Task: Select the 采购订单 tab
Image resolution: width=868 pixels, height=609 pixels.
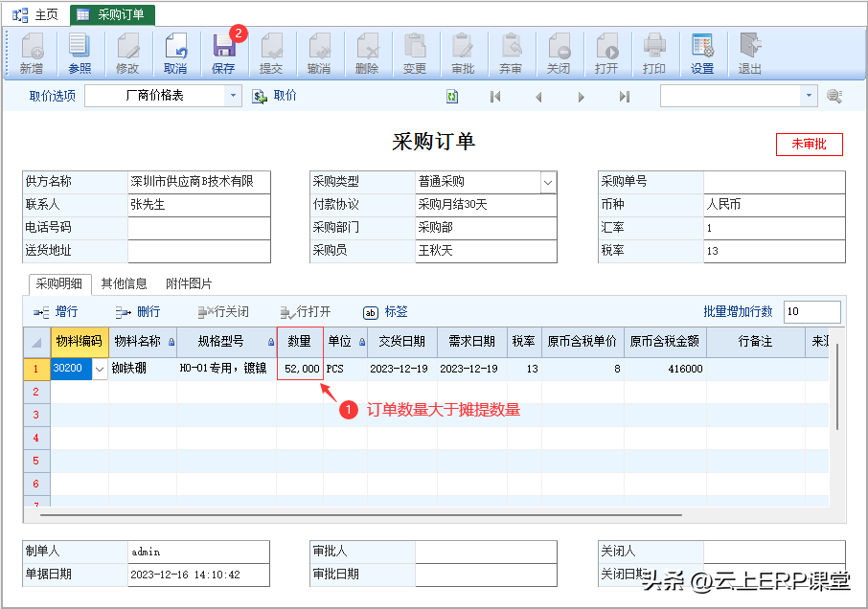Action: pos(112,15)
